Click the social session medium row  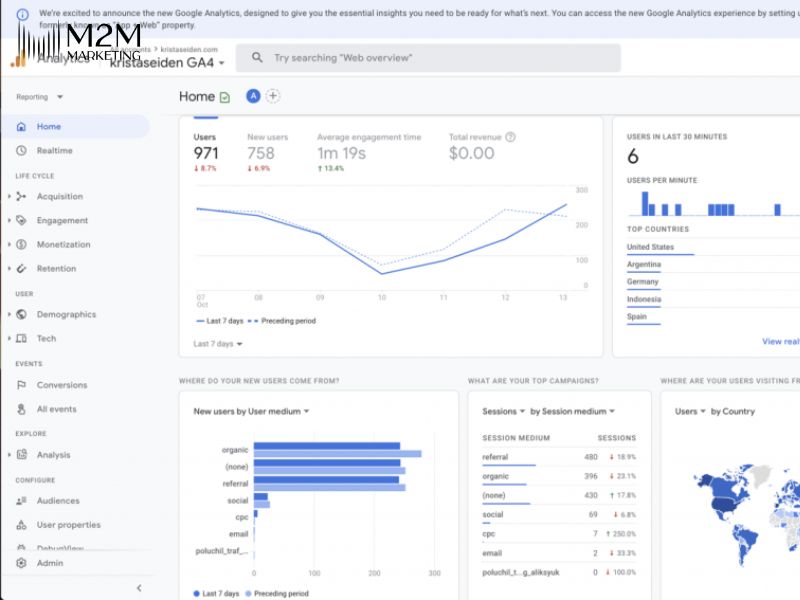(x=559, y=514)
